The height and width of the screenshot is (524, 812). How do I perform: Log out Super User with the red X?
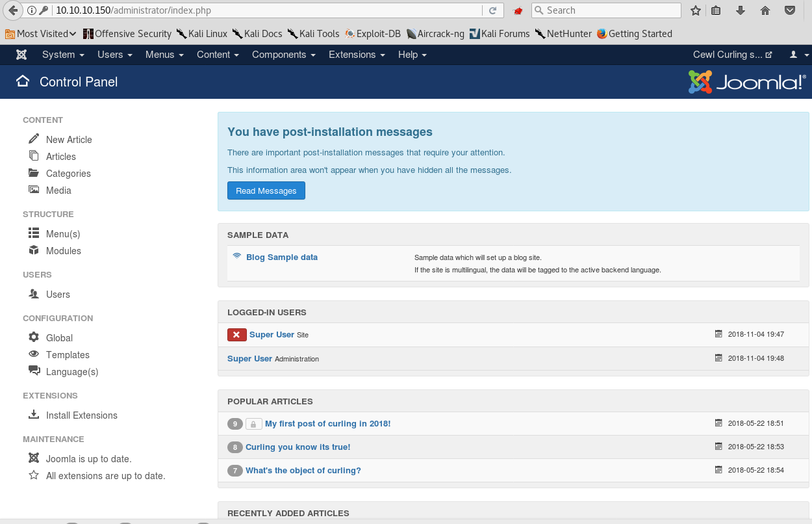[236, 335]
